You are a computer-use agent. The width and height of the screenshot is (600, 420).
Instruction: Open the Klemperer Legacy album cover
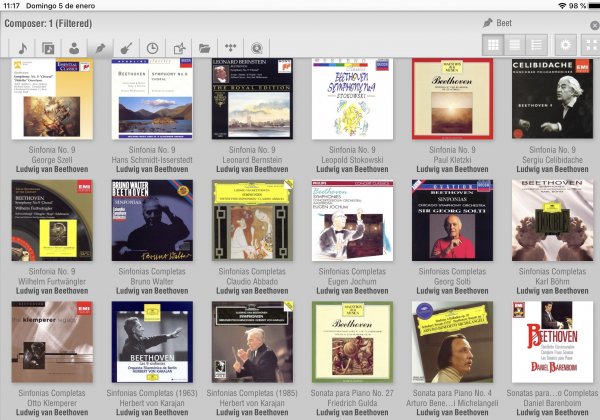tap(52, 342)
